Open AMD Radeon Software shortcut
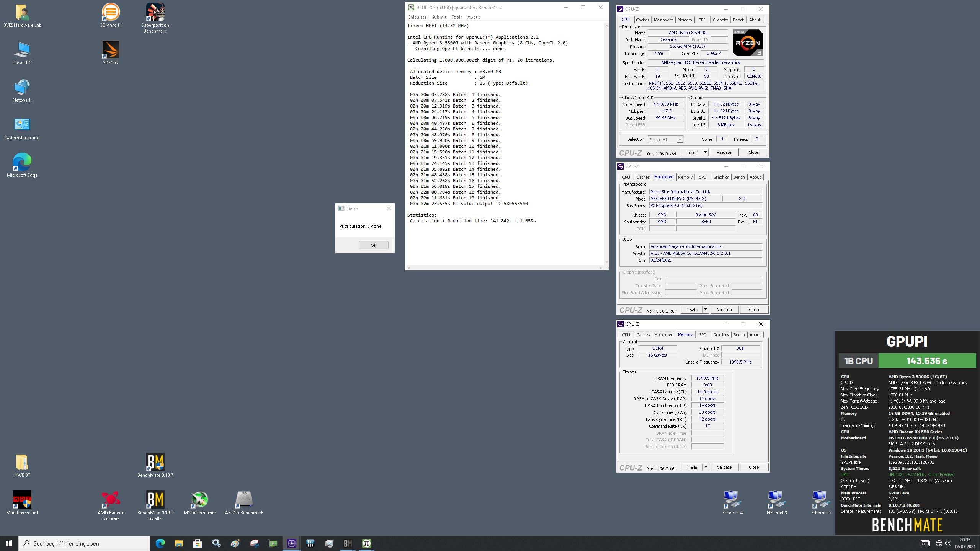The image size is (980, 551). point(111,506)
